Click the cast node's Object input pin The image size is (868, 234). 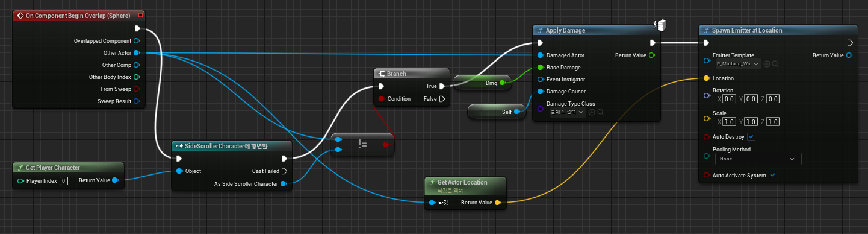pos(179,171)
